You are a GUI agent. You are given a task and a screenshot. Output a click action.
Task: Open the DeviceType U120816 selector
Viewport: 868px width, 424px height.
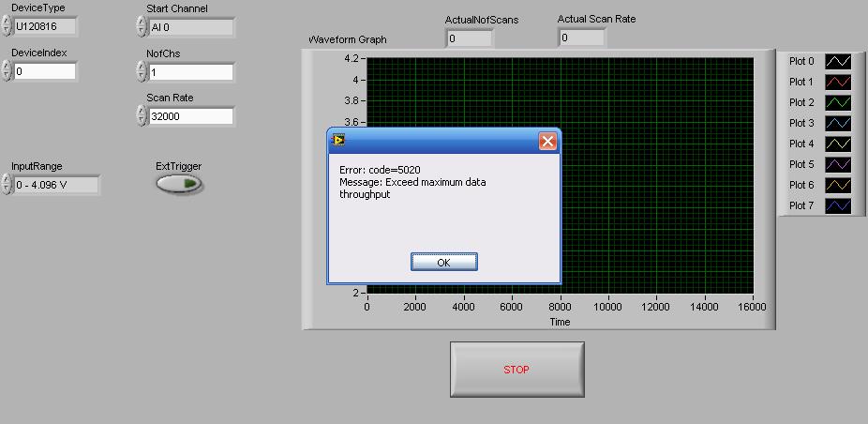tap(45, 26)
